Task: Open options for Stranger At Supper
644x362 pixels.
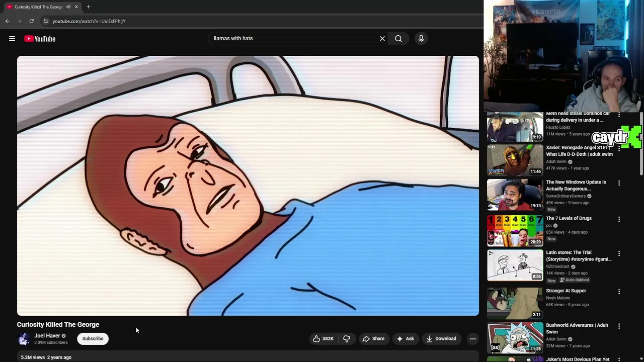Action: point(619,292)
